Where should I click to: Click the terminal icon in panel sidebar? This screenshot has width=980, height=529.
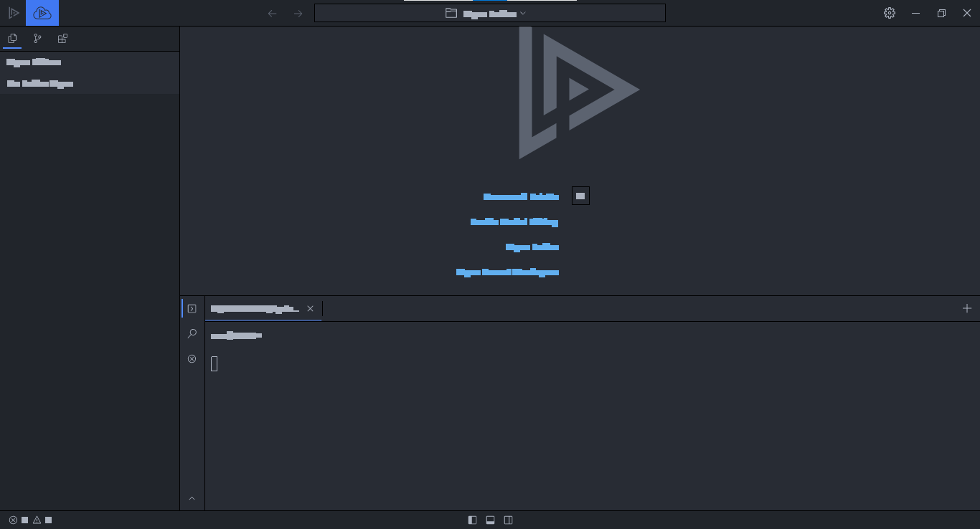(x=192, y=308)
